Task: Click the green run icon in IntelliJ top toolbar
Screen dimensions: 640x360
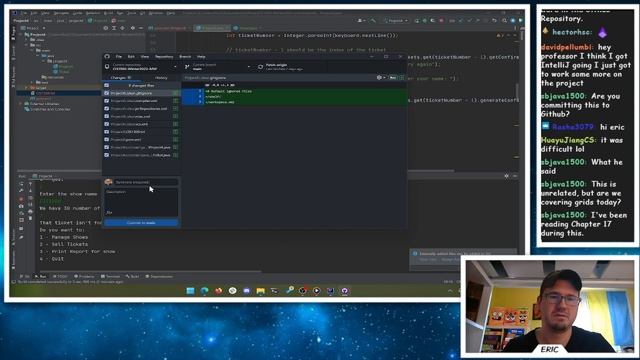Action: point(417,20)
